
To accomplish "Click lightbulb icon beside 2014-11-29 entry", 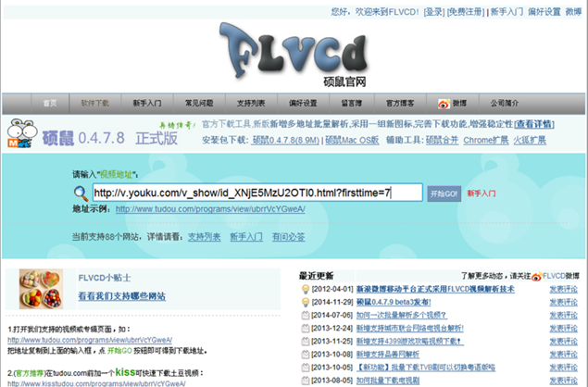I will point(306,302).
